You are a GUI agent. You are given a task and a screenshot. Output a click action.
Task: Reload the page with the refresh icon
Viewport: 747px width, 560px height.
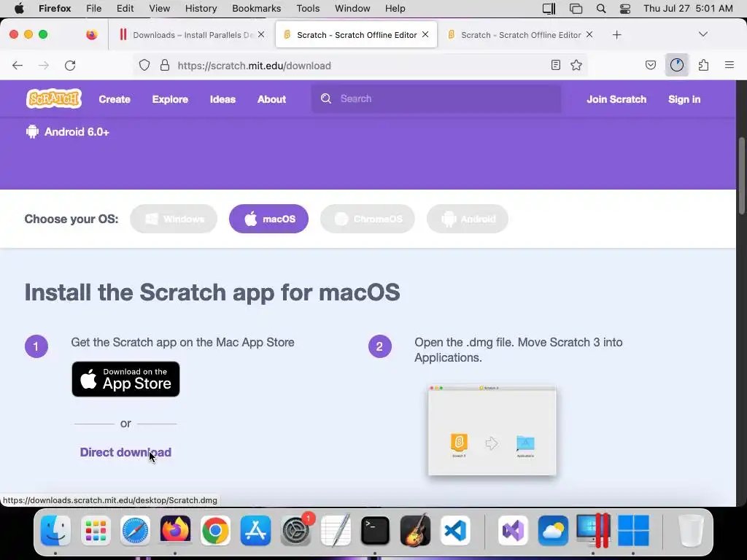pyautogui.click(x=70, y=65)
